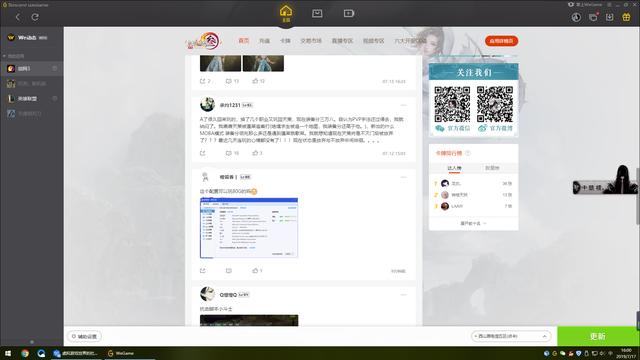Open the first image thumbnail in the top post
The height and width of the screenshot is (360, 640).
point(220,64)
